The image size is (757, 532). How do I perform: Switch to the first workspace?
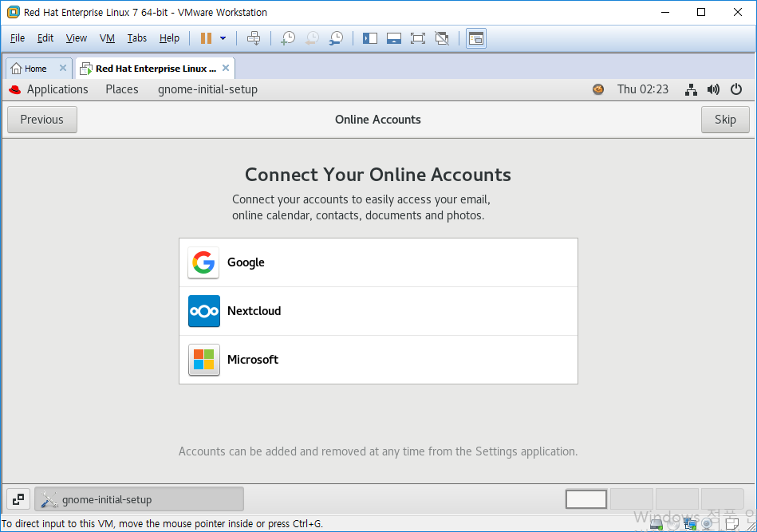pos(586,499)
